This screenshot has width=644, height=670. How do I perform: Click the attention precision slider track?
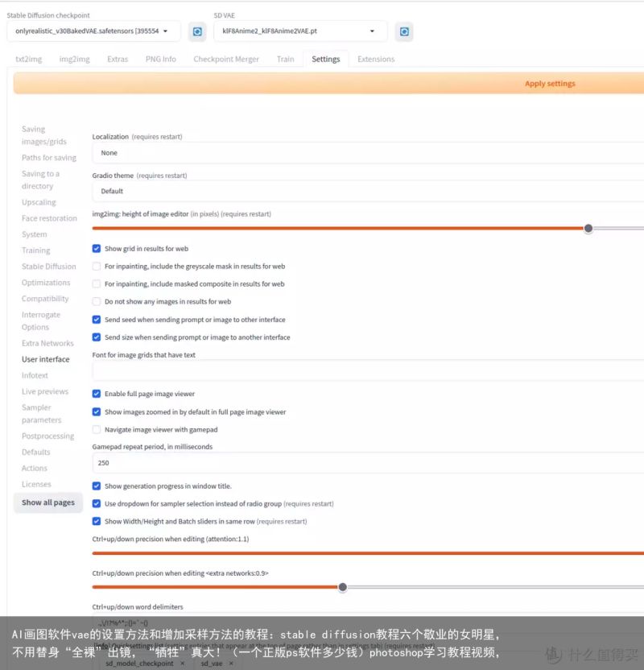pos(368,553)
